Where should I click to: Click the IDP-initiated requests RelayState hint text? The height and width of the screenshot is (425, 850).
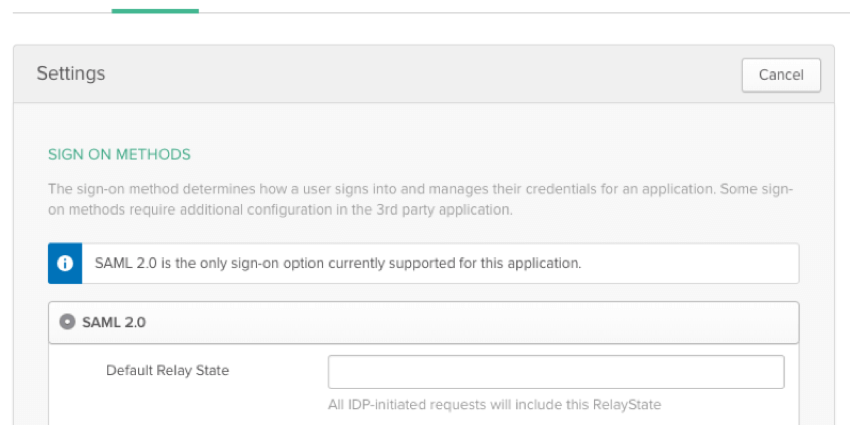coord(494,405)
